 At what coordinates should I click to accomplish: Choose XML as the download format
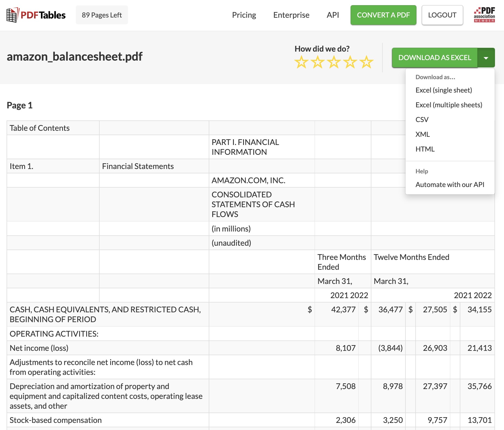(422, 134)
